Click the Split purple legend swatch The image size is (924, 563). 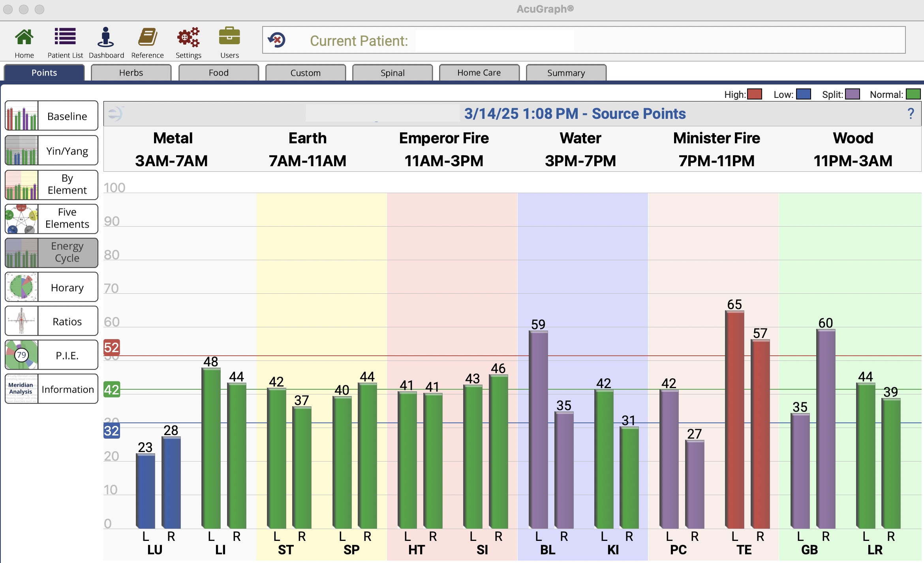[852, 94]
